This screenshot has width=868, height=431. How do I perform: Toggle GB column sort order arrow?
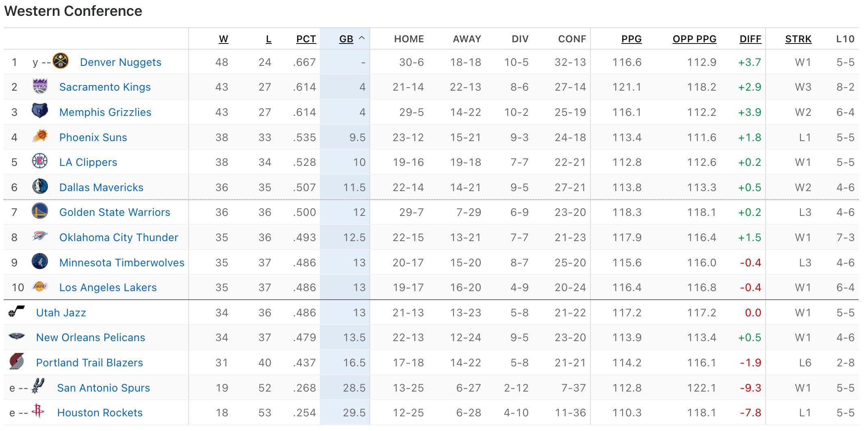[362, 39]
